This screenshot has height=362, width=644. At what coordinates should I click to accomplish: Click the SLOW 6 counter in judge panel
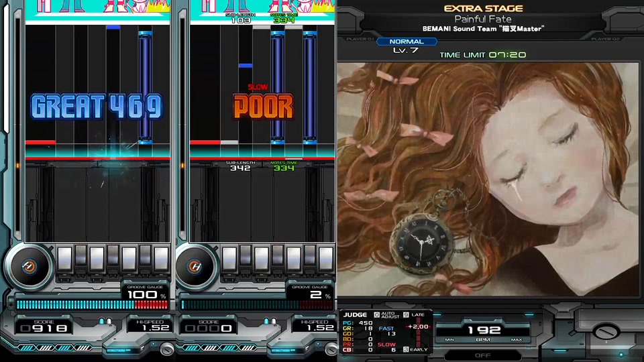tap(387, 347)
